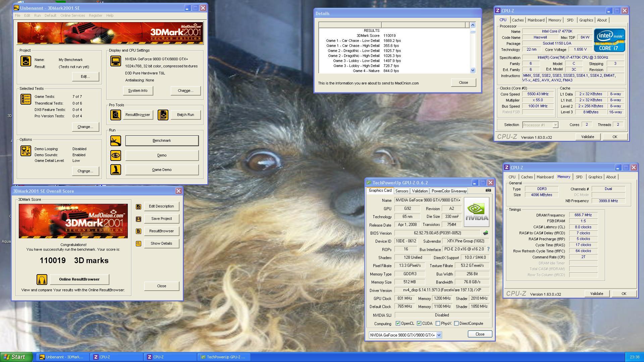Viewport: 644px width, 362px height.
Task: Click the Demo eye icon
Action: tap(116, 155)
